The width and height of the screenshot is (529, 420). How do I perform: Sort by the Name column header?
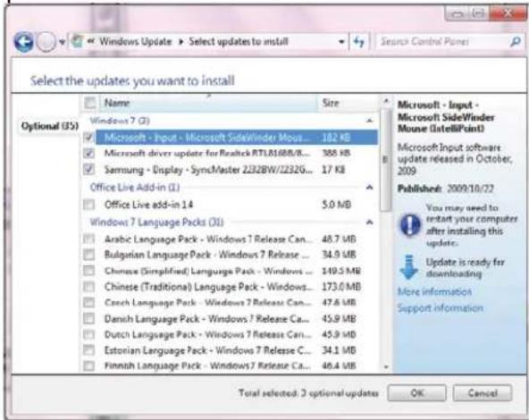pyautogui.click(x=208, y=103)
